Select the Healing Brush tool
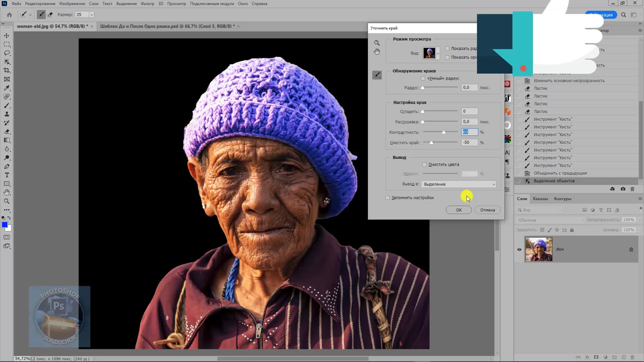The width and height of the screenshot is (644, 362). [x=7, y=97]
